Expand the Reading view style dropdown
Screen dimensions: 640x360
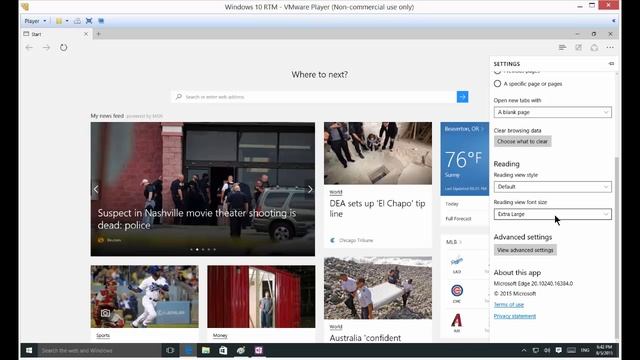point(553,187)
